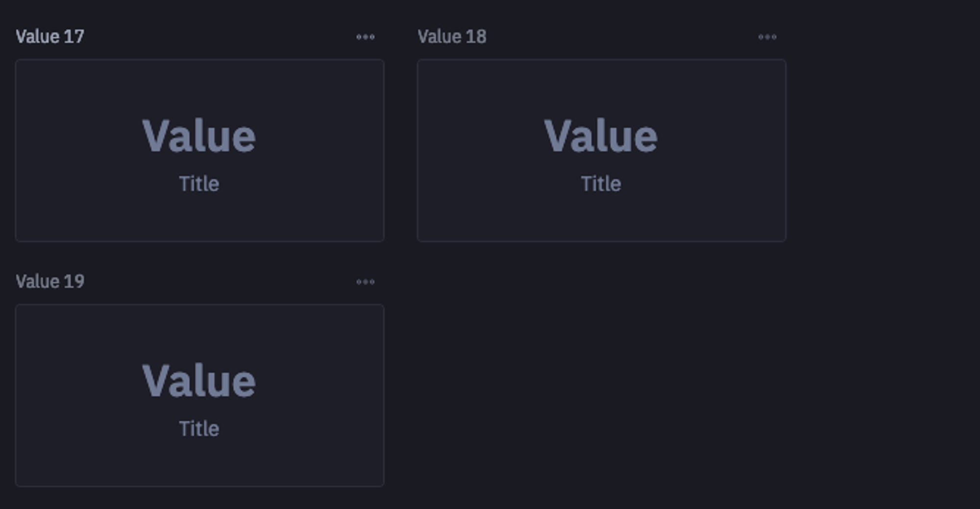Image resolution: width=980 pixels, height=509 pixels.
Task: Click the Title caption in Value 18 card
Action: 601,184
